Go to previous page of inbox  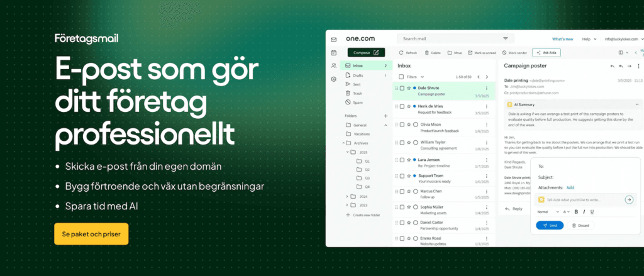coord(478,77)
